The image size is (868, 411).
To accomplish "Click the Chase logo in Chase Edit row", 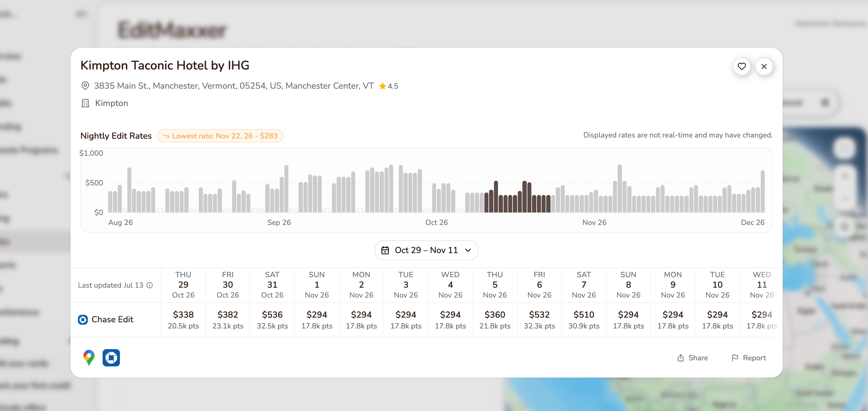I will (83, 319).
